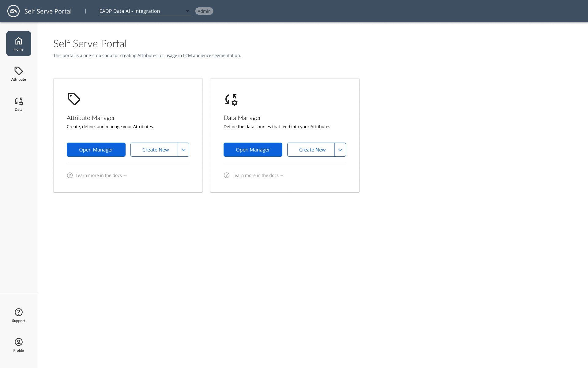This screenshot has height=368, width=588.
Task: Expand Data Manager Create New chevron
Action: pyautogui.click(x=340, y=150)
